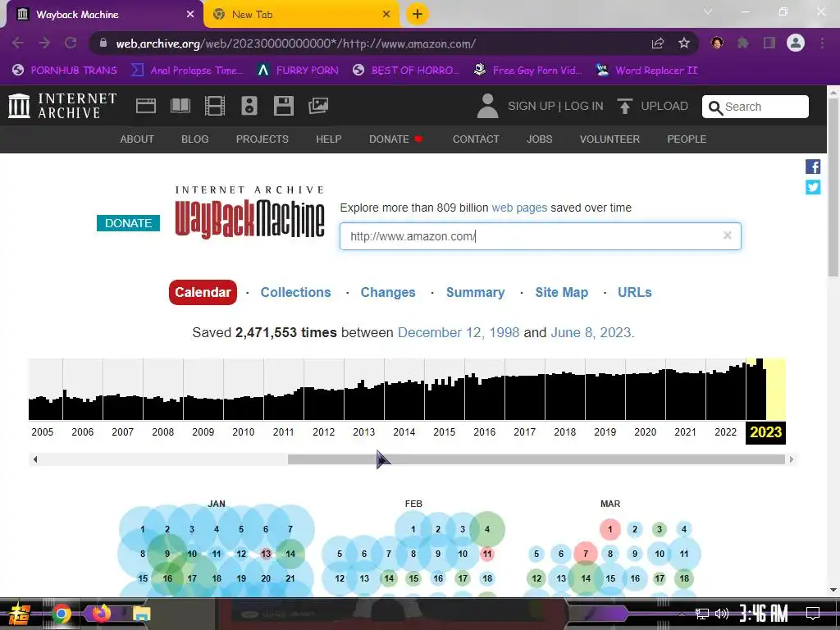The width and height of the screenshot is (840, 630).
Task: Select year 2015 on the timeline
Action: click(444, 431)
